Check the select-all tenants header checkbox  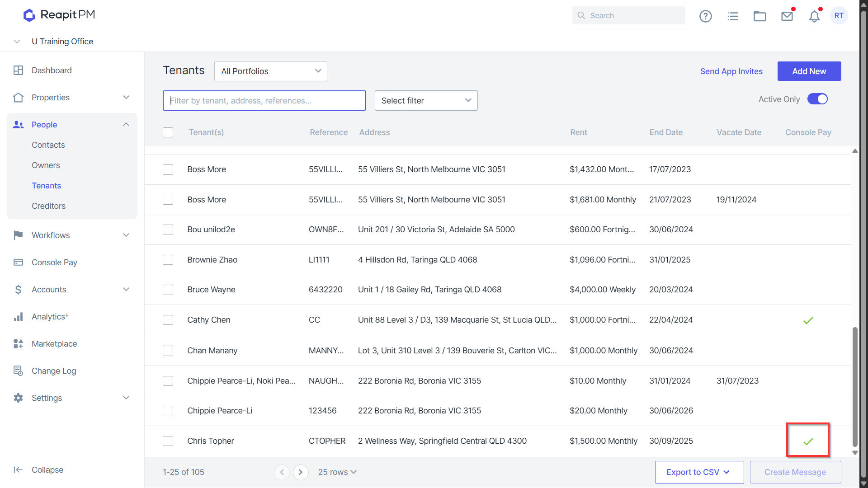tap(168, 132)
